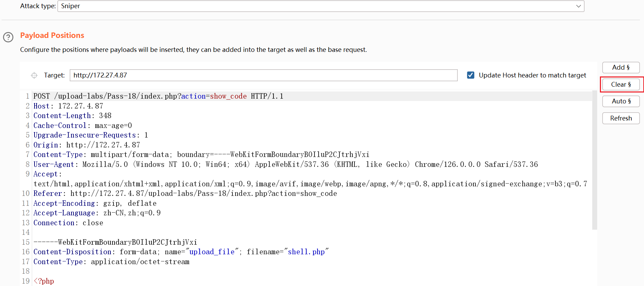Click the Payload Positions heading

pos(52,35)
